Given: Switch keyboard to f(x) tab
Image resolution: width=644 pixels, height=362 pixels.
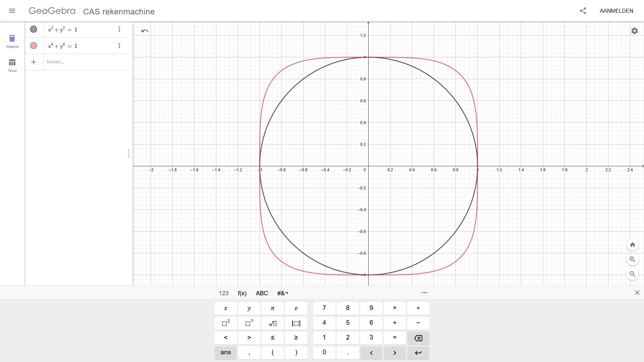Looking at the screenshot, I should click(242, 293).
